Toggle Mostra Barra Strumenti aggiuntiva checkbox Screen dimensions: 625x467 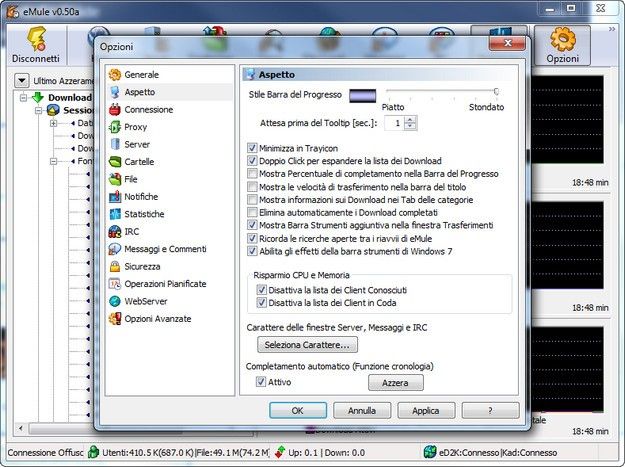pos(252,225)
